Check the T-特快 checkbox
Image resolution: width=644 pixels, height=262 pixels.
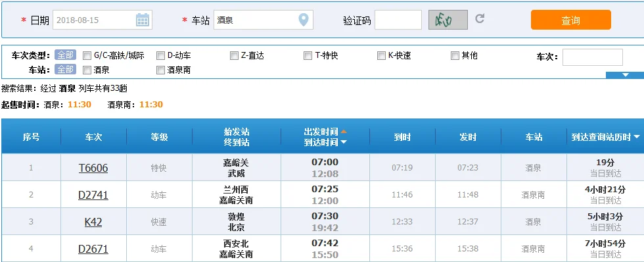coord(308,55)
